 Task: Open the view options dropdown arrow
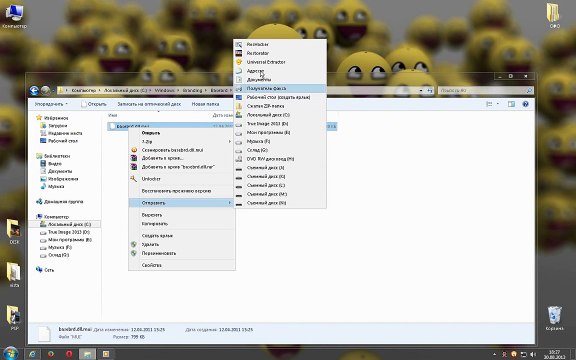[x=498, y=104]
